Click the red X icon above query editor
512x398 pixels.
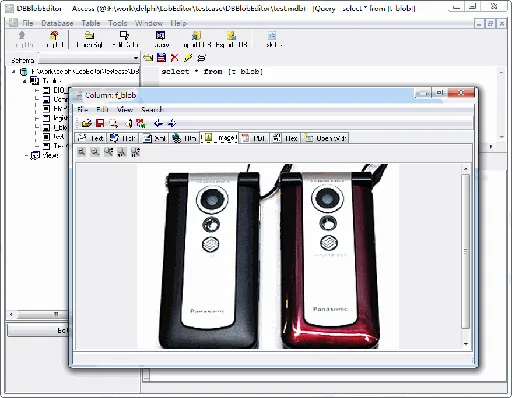[174, 58]
